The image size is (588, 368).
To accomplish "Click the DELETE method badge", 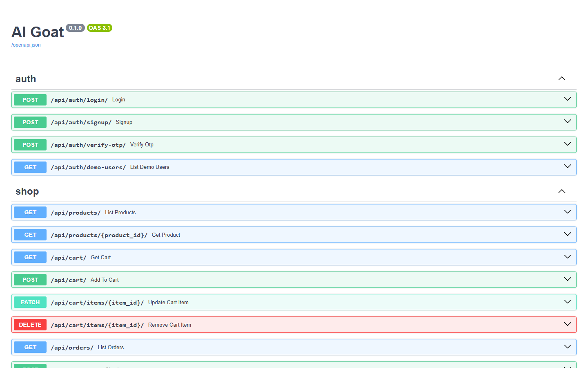I will 30,325.
